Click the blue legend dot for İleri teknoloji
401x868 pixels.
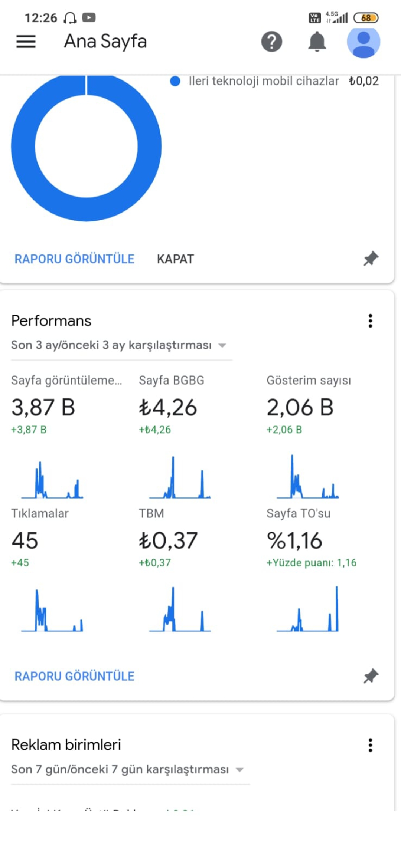click(175, 81)
